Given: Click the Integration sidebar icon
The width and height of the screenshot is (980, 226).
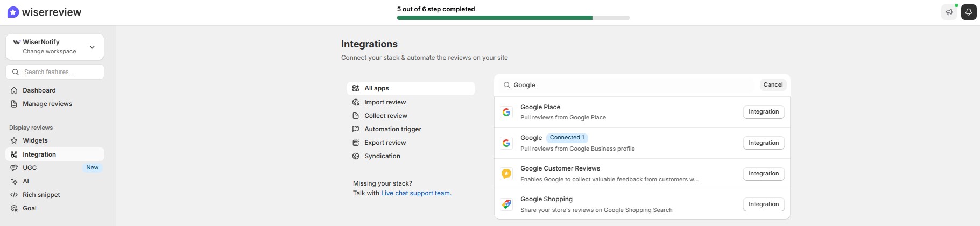Looking at the screenshot, I should (14, 154).
